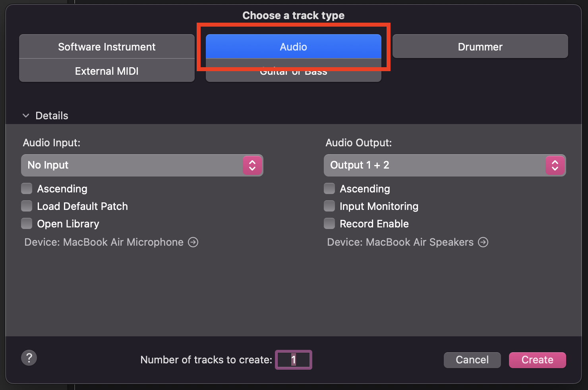Click the Create button

click(x=537, y=360)
